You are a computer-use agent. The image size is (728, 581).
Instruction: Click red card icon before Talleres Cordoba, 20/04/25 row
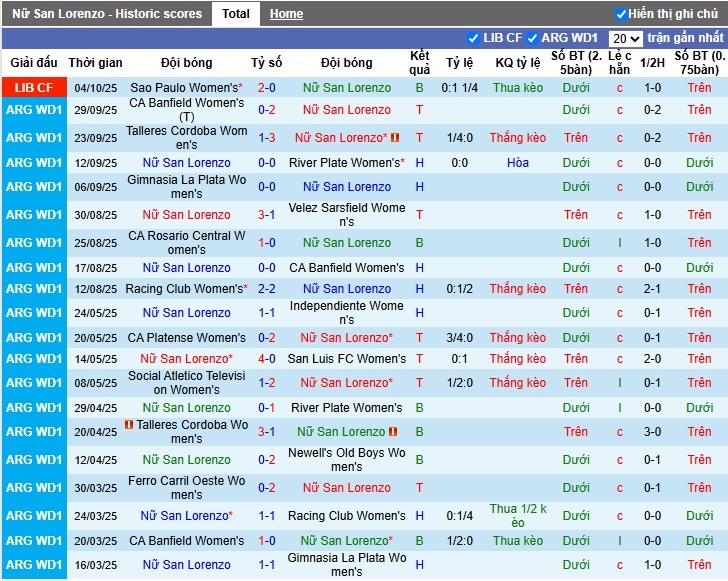[x=129, y=425]
